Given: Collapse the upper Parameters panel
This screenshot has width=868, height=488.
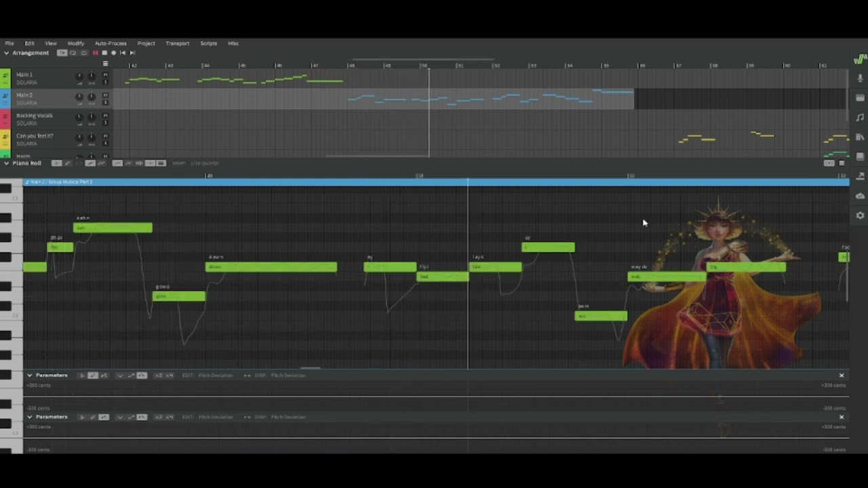Looking at the screenshot, I should click(30, 375).
